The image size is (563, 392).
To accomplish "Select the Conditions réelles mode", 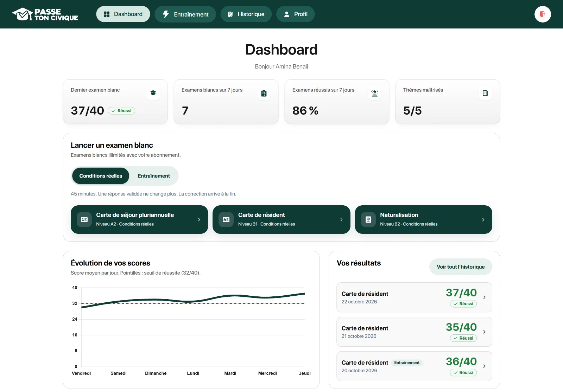I will [101, 176].
